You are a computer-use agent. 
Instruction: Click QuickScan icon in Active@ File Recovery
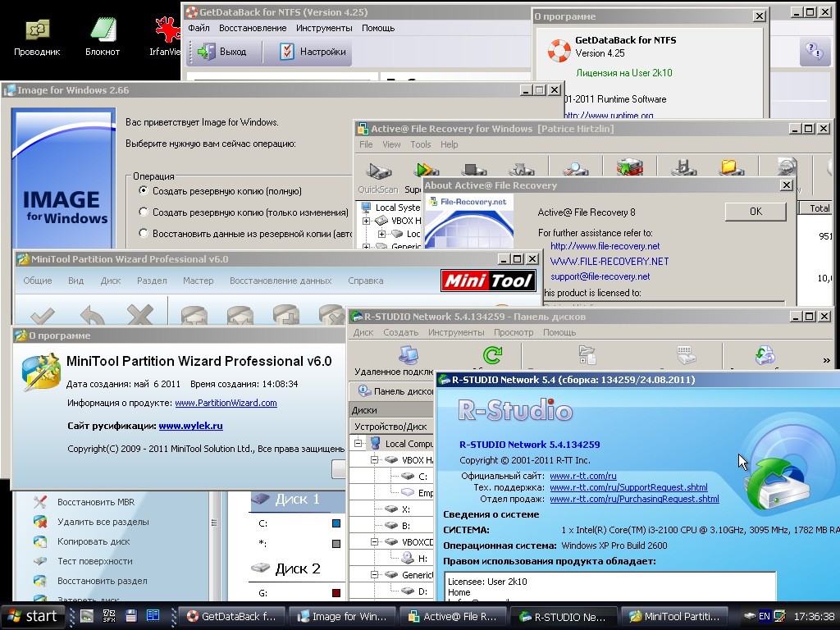click(x=378, y=177)
